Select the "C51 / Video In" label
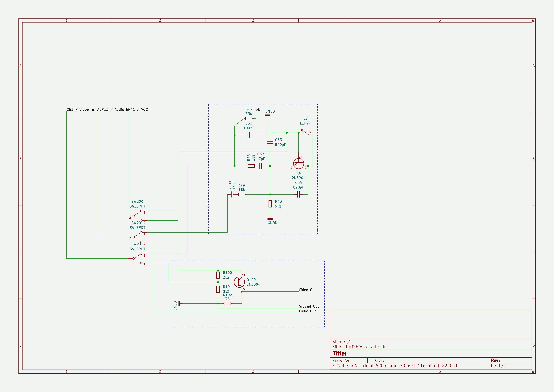 point(80,110)
